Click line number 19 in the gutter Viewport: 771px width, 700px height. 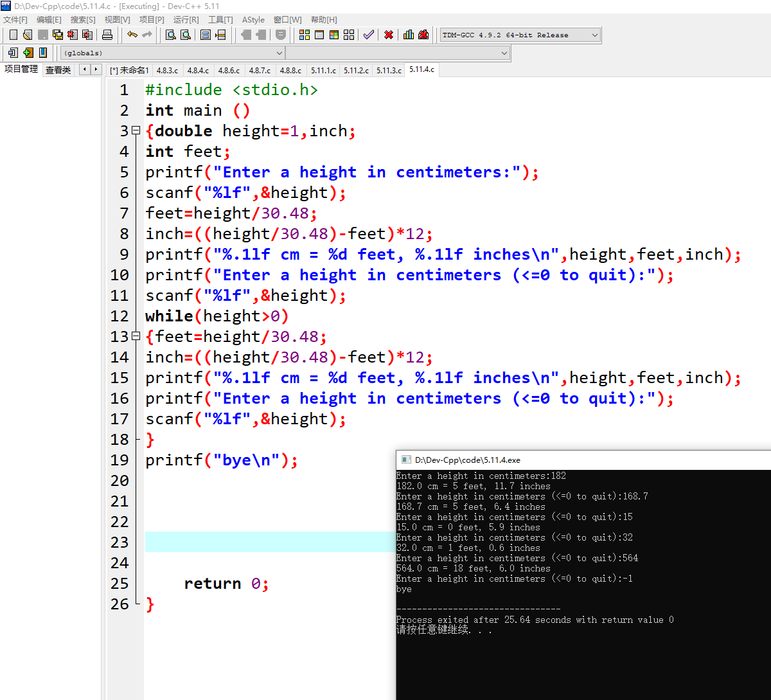(x=120, y=460)
